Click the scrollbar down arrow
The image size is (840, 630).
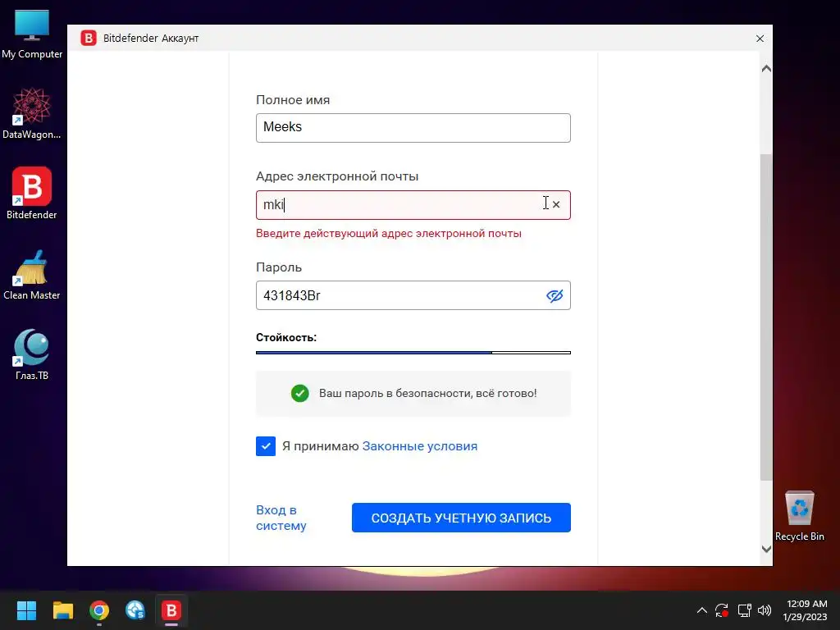click(x=766, y=549)
